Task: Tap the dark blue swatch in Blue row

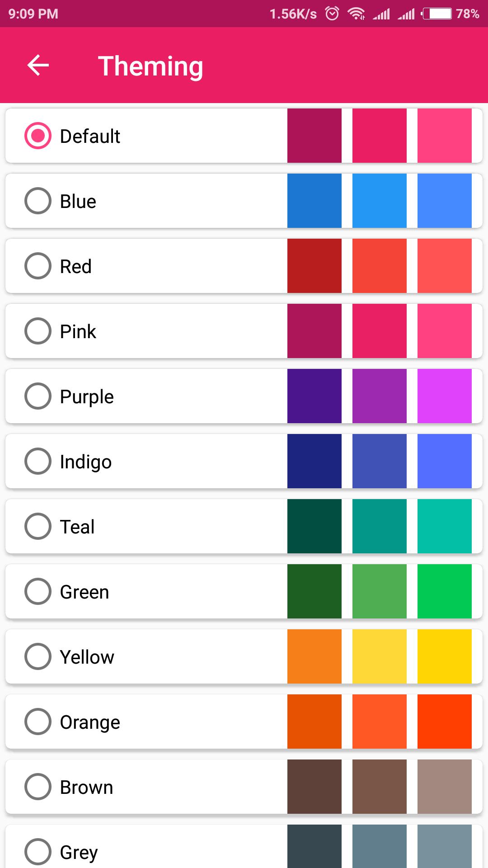Action: pos(314,201)
